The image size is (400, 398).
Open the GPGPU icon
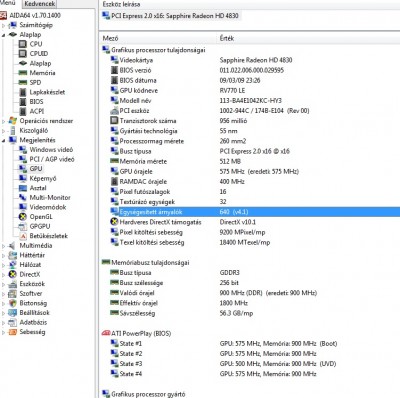click(23, 226)
